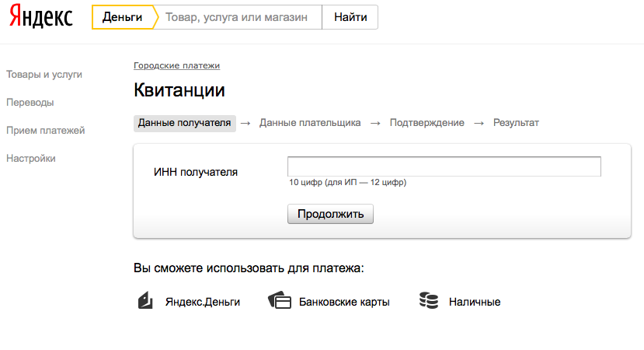Click the Продолжить button
This screenshot has height=350, width=644.
click(330, 214)
